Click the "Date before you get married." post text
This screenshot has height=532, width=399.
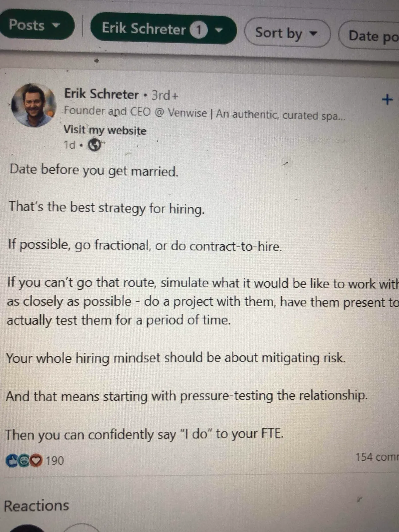click(94, 170)
